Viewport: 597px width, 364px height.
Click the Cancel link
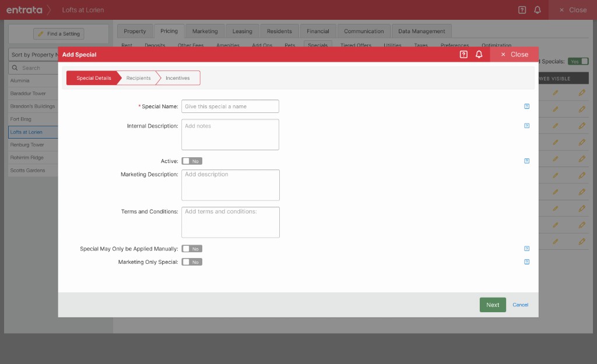(520, 305)
